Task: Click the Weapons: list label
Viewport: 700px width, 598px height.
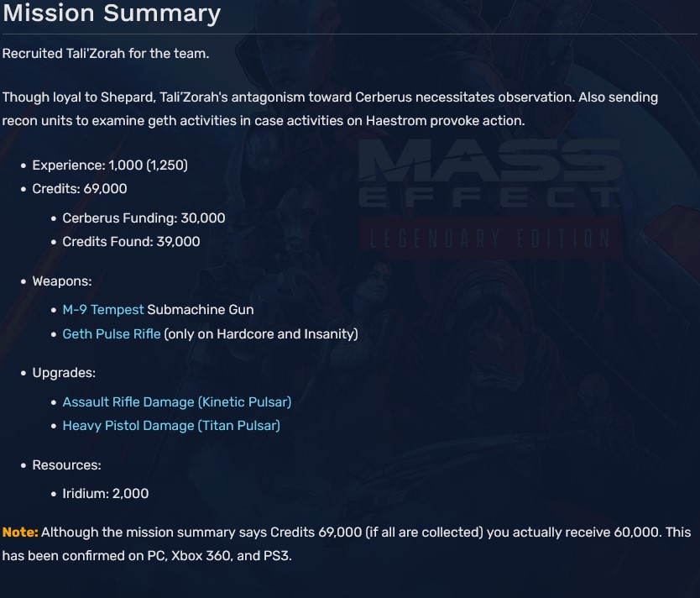Action: point(62,281)
